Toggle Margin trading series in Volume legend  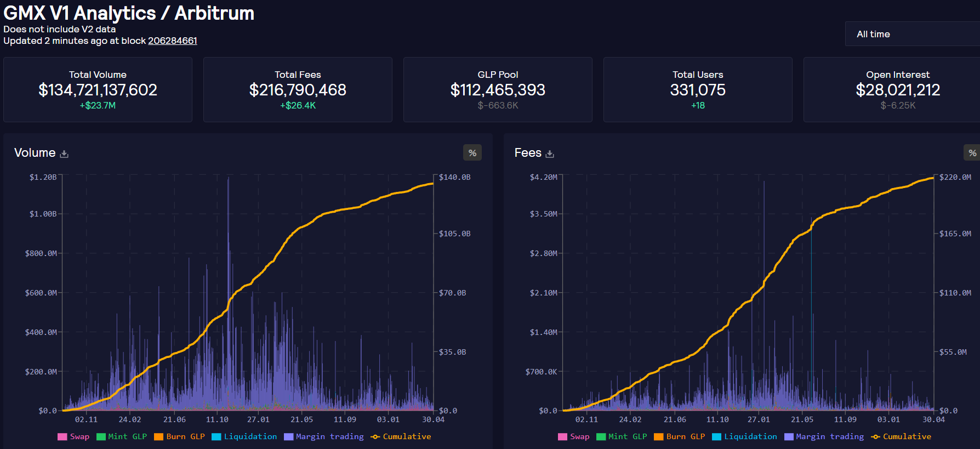click(324, 436)
